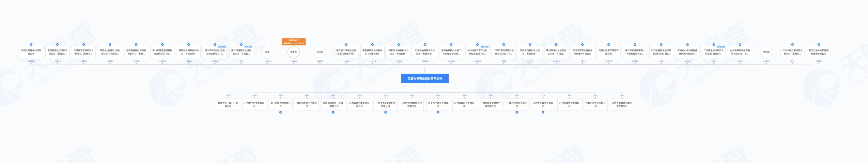Viewport: 868px width, 163px height.
Task: Expand plus icon above 广州中楷汇睿投资 node
Action: point(792,44)
